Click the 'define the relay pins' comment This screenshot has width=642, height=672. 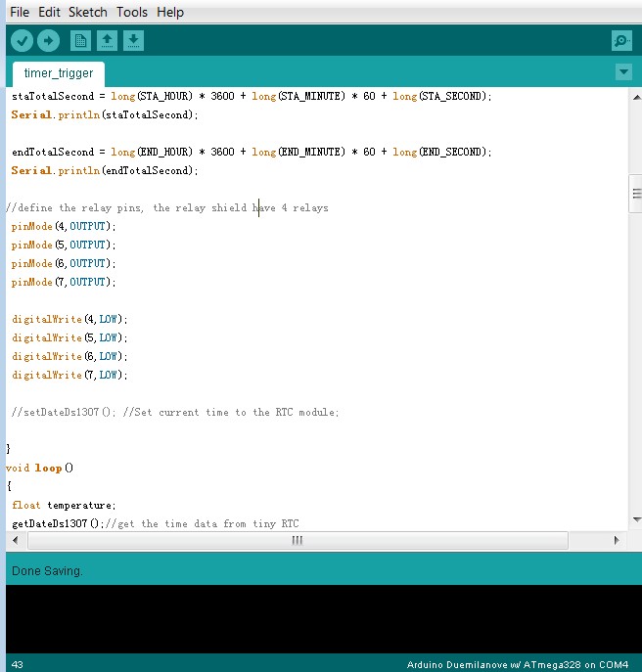(x=167, y=208)
